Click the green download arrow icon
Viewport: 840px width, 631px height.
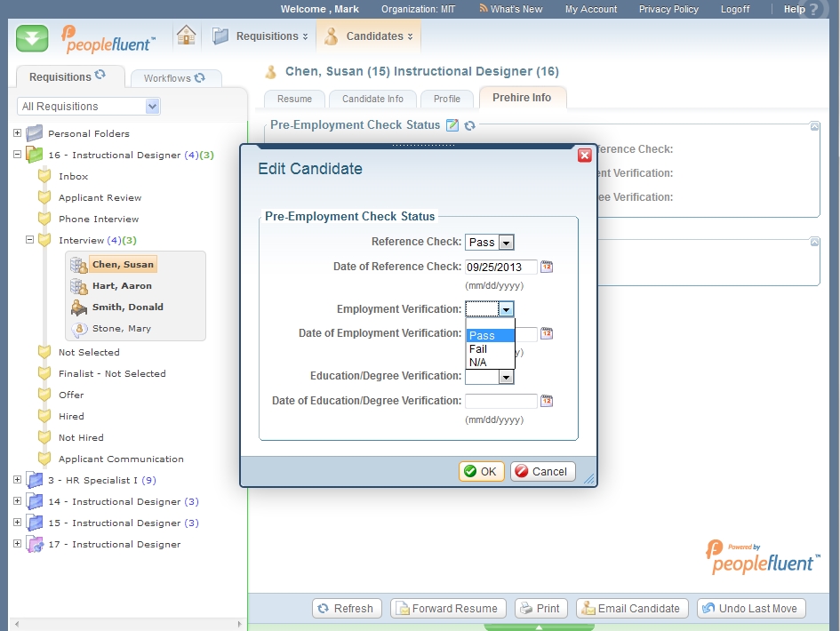32,38
